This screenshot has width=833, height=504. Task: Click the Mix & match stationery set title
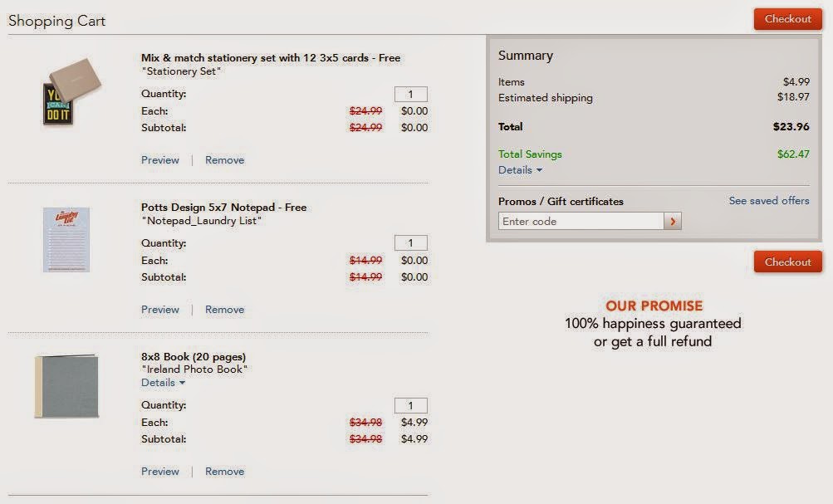[271, 58]
